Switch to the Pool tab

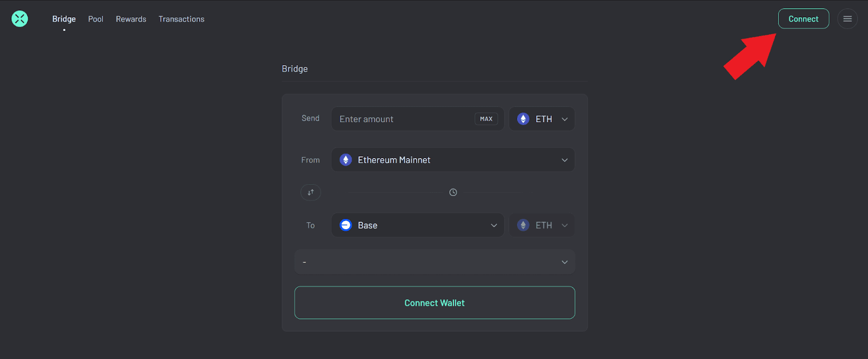coord(95,18)
